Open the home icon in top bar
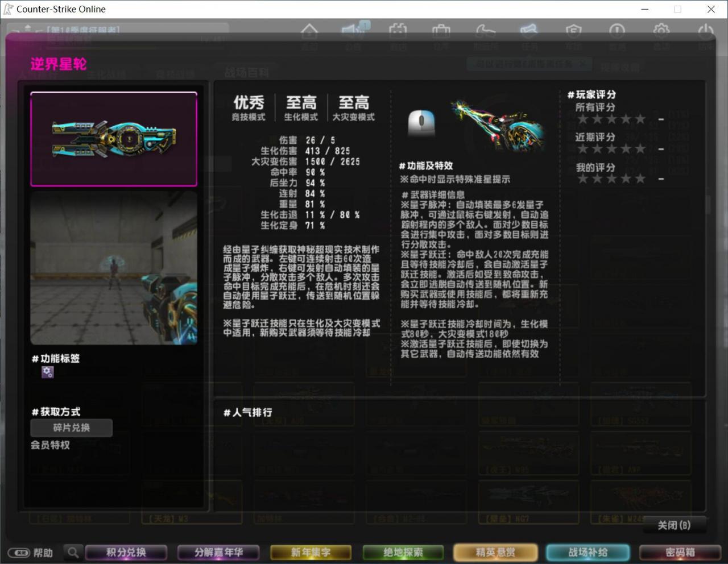Screen dimensions: 728x564 pyautogui.click(x=309, y=31)
